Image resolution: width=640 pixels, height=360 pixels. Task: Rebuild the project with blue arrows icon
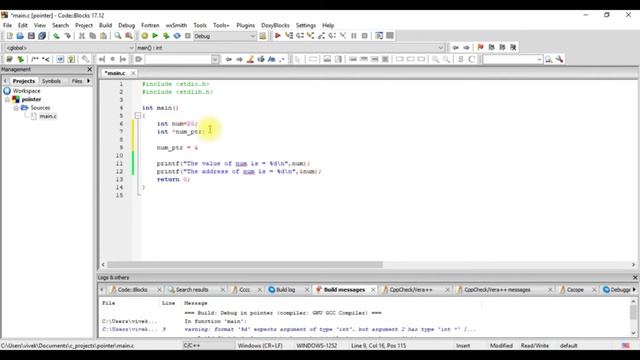[177, 36]
